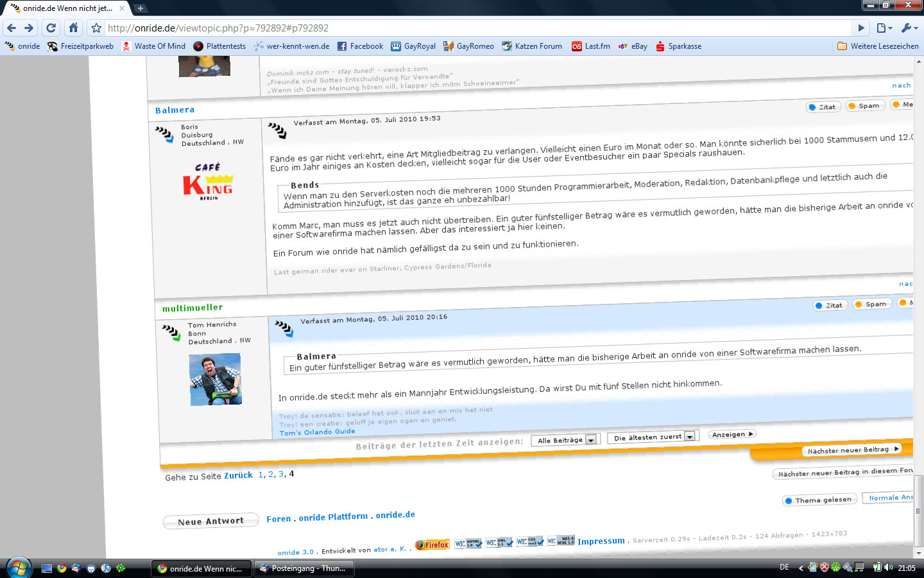The image size is (924, 578).
Task: Click the browser reload button
Action: click(51, 28)
